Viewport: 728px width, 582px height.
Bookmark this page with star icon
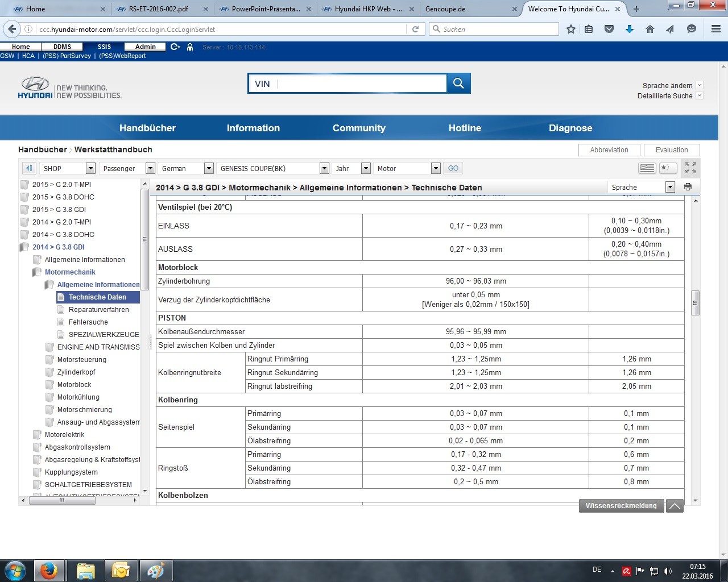pyautogui.click(x=571, y=29)
